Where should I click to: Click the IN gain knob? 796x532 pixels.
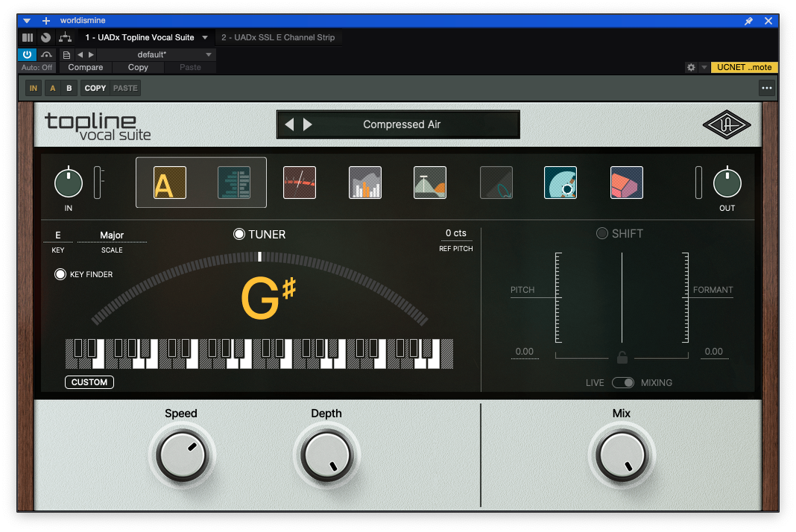[x=69, y=183]
